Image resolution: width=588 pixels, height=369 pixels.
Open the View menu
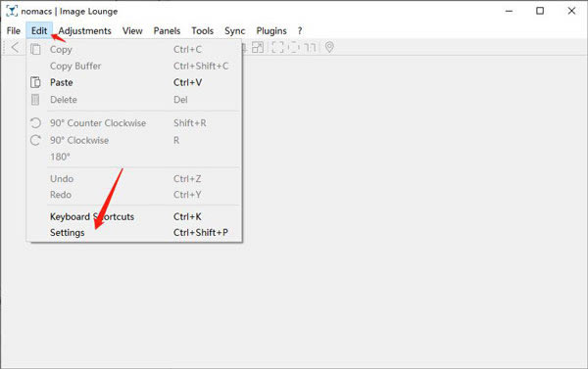pos(132,30)
